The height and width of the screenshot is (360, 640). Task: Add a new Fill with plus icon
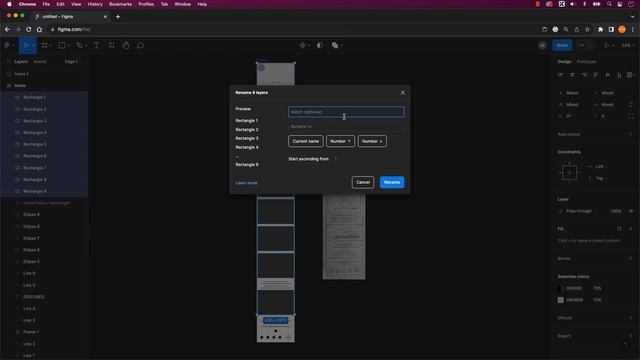click(x=631, y=229)
